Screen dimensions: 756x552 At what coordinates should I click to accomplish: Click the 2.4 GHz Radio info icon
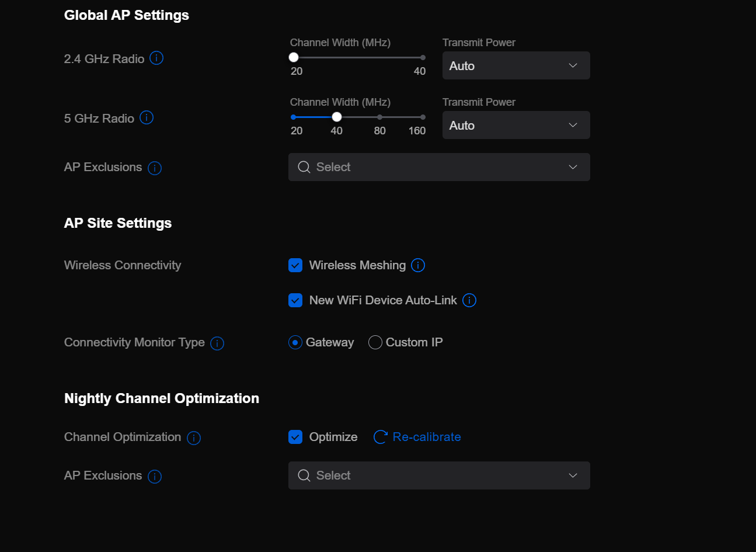click(156, 58)
